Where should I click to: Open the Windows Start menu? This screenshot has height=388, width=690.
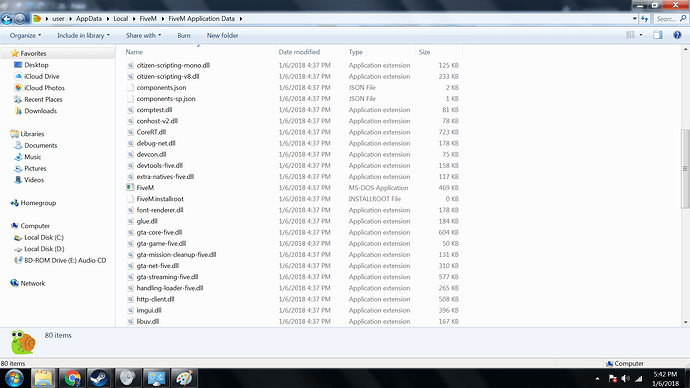click(14, 378)
